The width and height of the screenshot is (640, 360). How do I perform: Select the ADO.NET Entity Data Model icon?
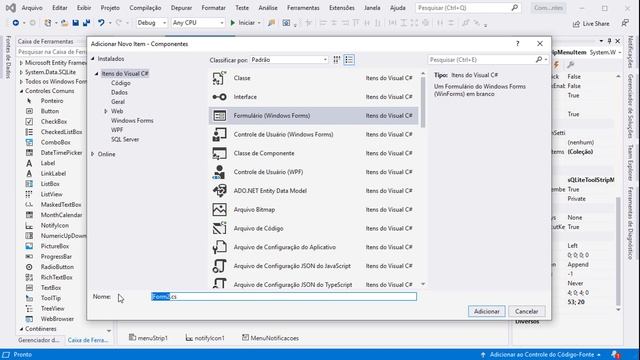219,191
